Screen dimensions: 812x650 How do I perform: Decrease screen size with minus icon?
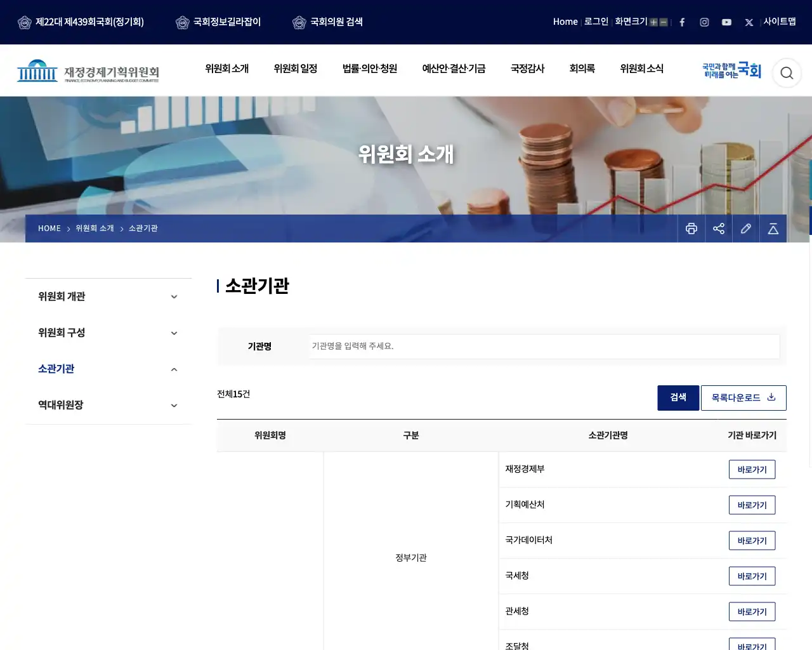tap(664, 22)
